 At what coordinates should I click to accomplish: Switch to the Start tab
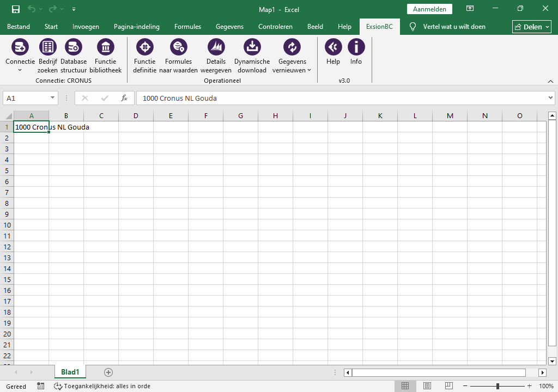tap(51, 27)
